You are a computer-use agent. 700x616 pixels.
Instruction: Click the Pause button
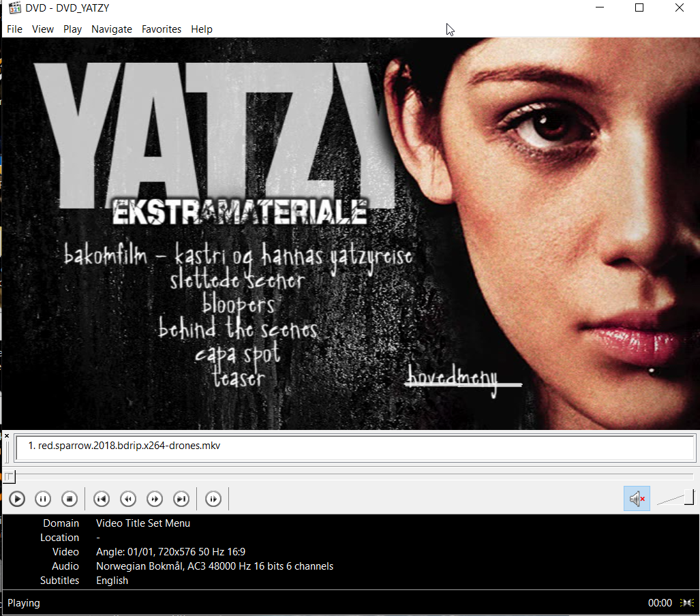[43, 499]
